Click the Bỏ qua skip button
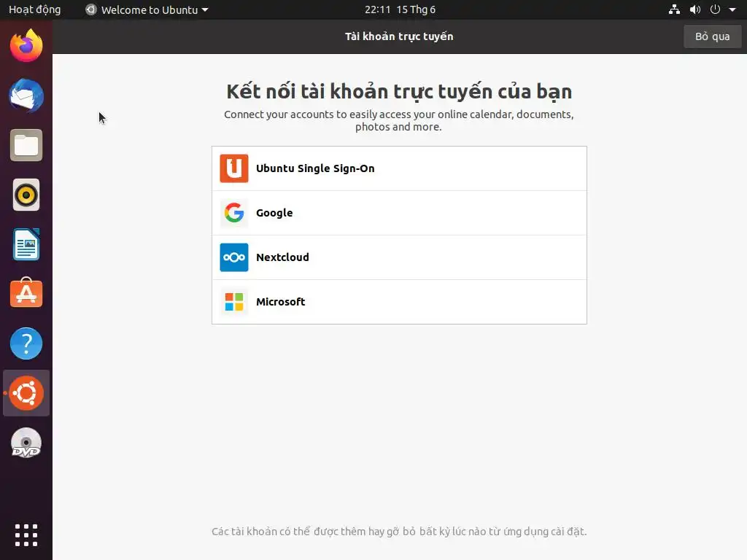The image size is (747, 560). pyautogui.click(x=712, y=36)
